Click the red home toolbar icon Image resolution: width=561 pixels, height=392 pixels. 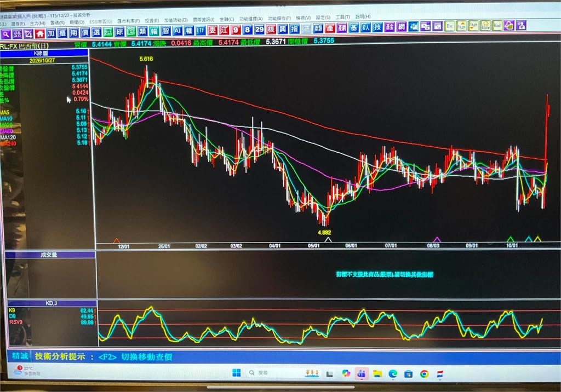pos(39,33)
